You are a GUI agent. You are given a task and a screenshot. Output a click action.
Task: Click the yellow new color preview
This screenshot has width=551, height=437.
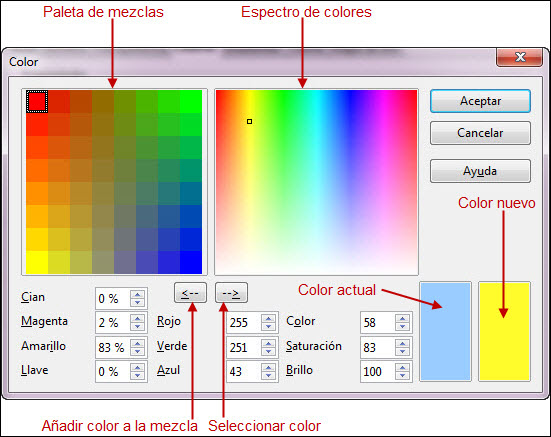504,331
